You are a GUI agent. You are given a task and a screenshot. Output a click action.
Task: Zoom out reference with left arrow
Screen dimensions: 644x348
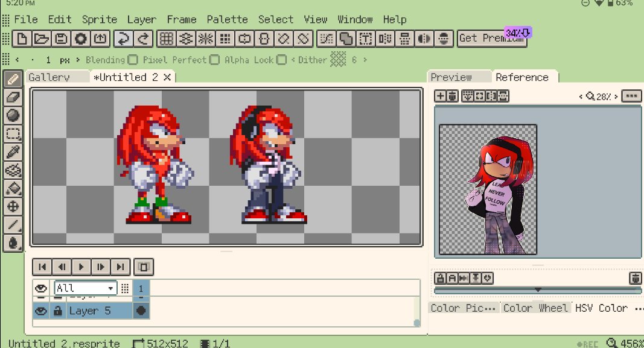581,96
